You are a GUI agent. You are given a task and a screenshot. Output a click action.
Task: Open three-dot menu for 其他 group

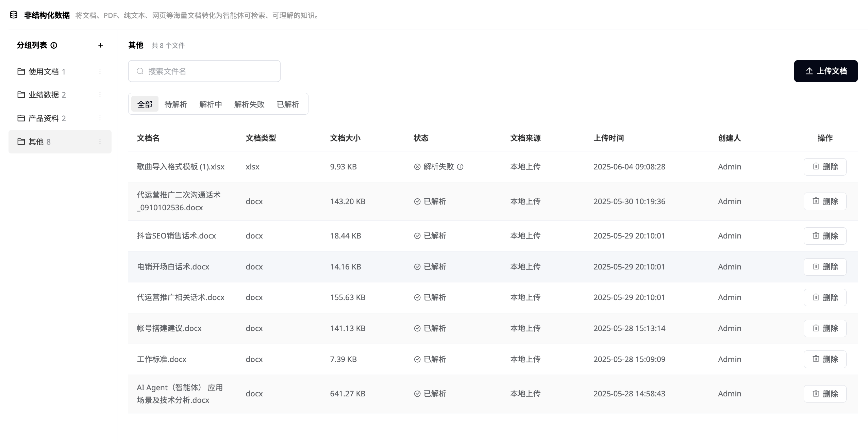pos(100,142)
